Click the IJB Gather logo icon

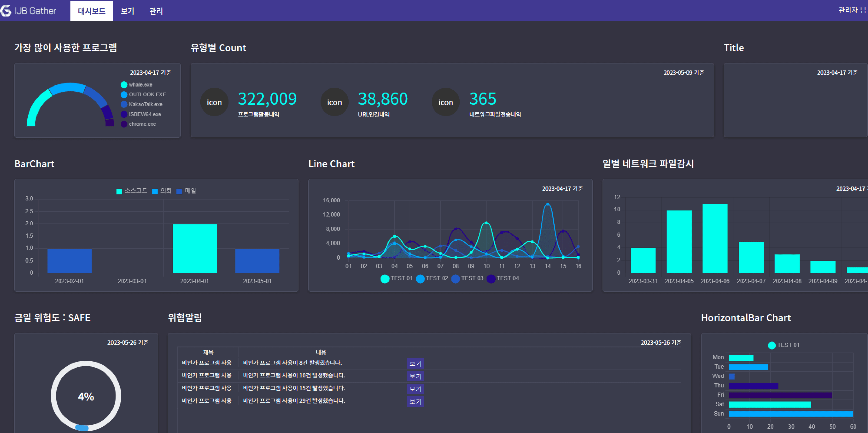(6, 11)
